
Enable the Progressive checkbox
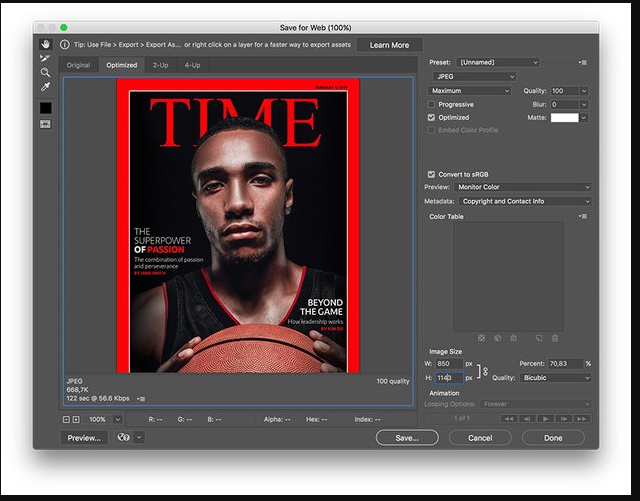pyautogui.click(x=431, y=105)
